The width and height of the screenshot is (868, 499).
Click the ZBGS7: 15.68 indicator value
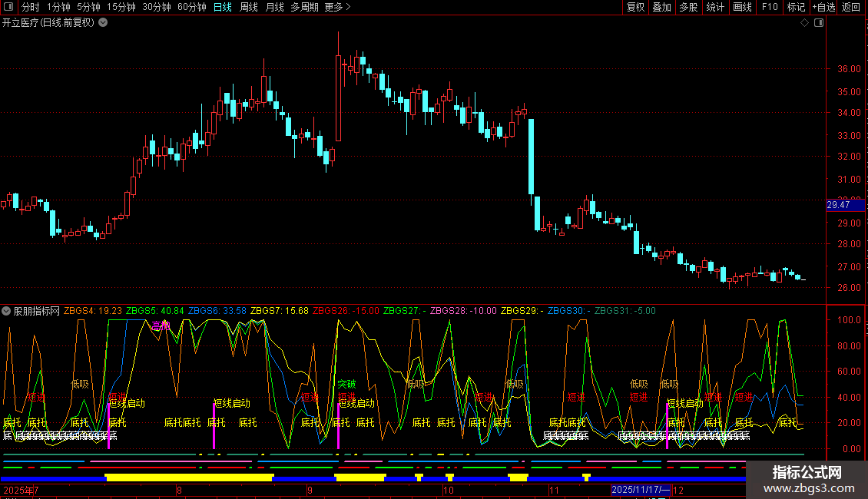tap(280, 311)
